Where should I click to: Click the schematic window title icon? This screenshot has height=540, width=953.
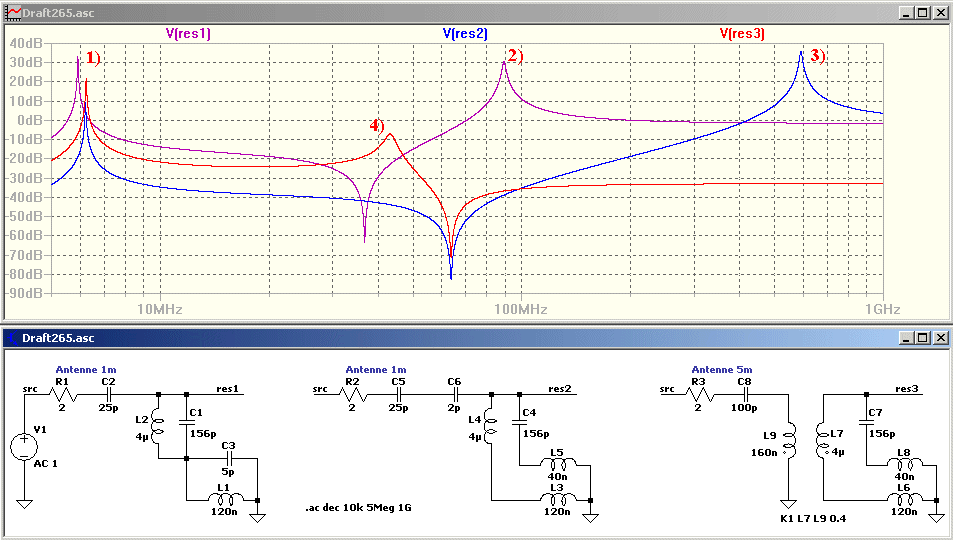13,338
